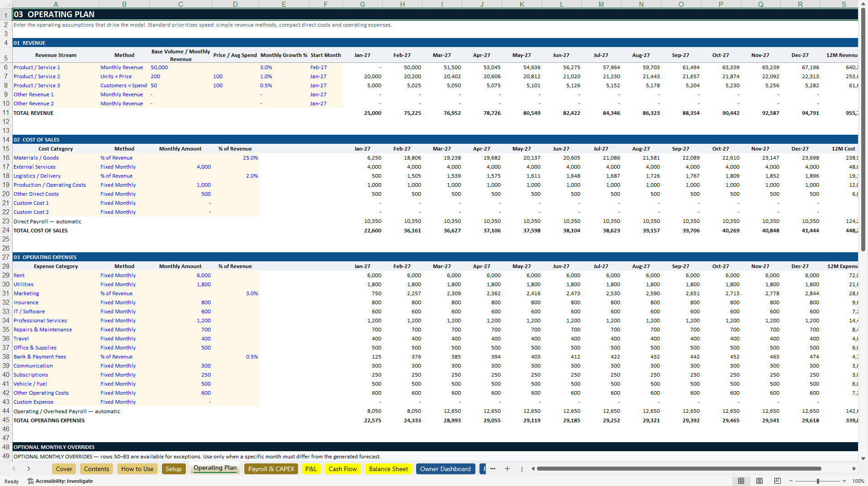Show more hidden sheet tabs ellipsis
Viewport: 868px width, 486px height.
pyautogui.click(x=493, y=469)
